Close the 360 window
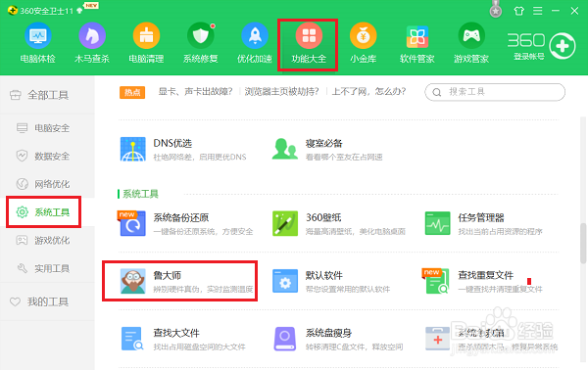 pos(574,11)
